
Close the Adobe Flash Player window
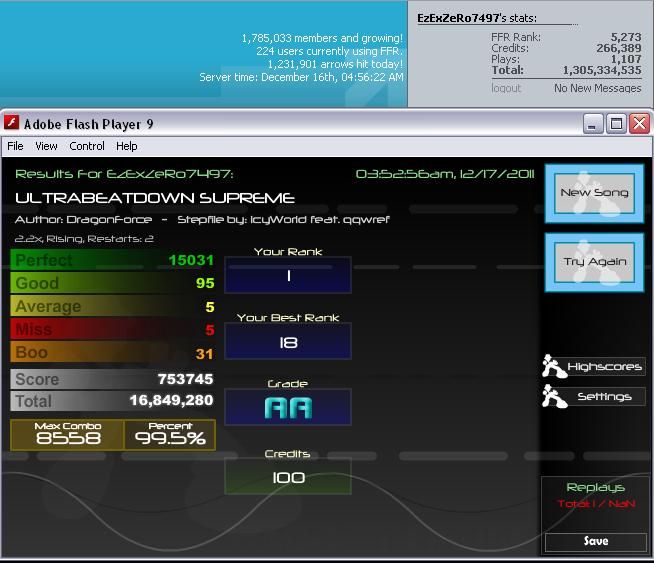point(639,124)
